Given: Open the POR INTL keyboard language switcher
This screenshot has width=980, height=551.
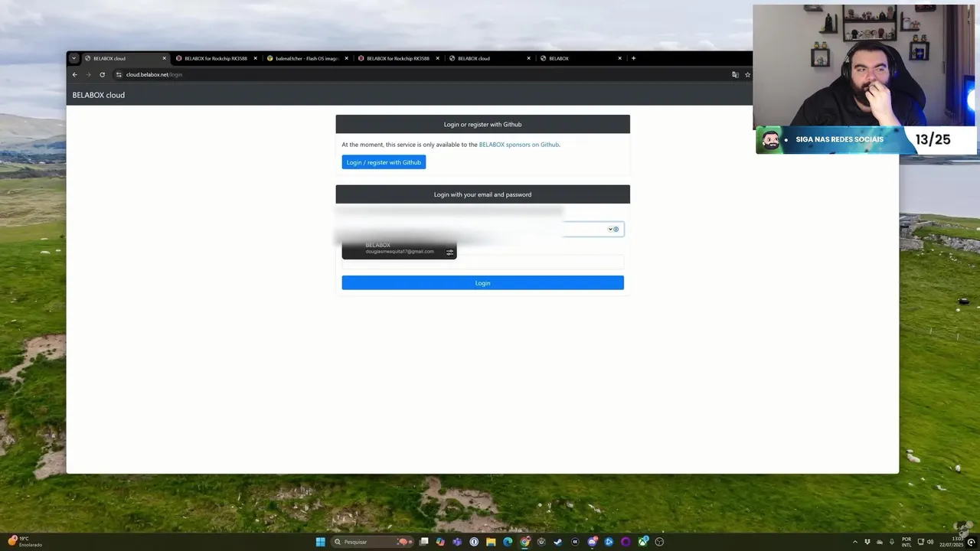Looking at the screenshot, I should click(x=906, y=542).
